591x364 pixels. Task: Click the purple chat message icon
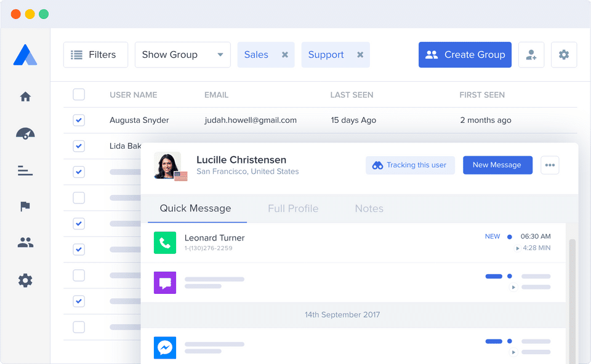coord(165,283)
